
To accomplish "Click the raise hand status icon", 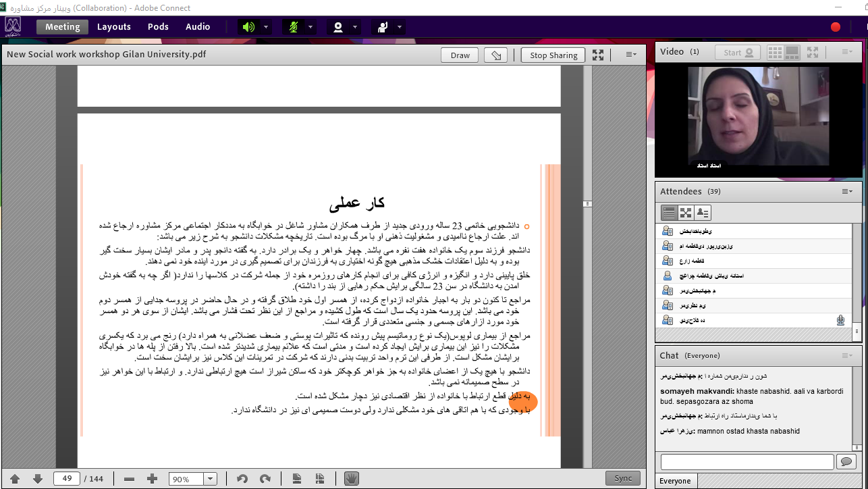I will point(383,27).
